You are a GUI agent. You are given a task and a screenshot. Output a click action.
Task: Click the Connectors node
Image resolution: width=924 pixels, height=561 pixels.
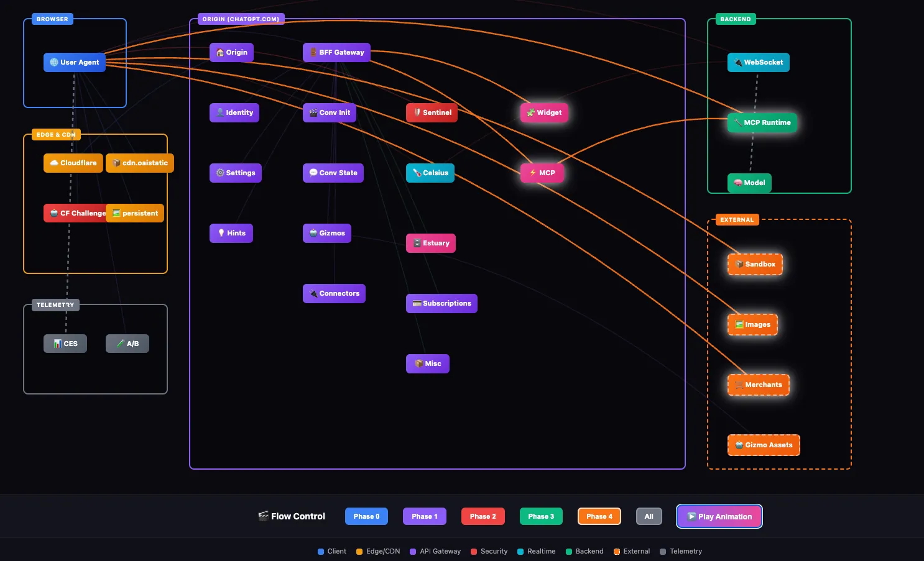tap(334, 293)
